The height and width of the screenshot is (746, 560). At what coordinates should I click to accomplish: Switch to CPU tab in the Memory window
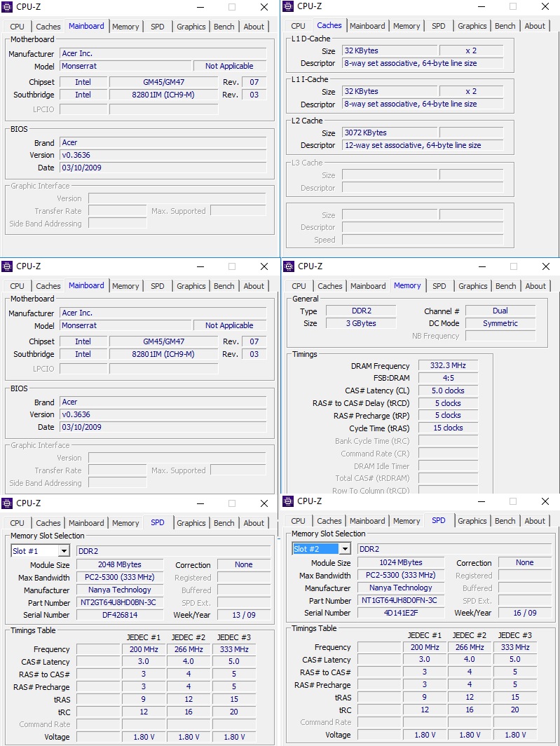[299, 286]
